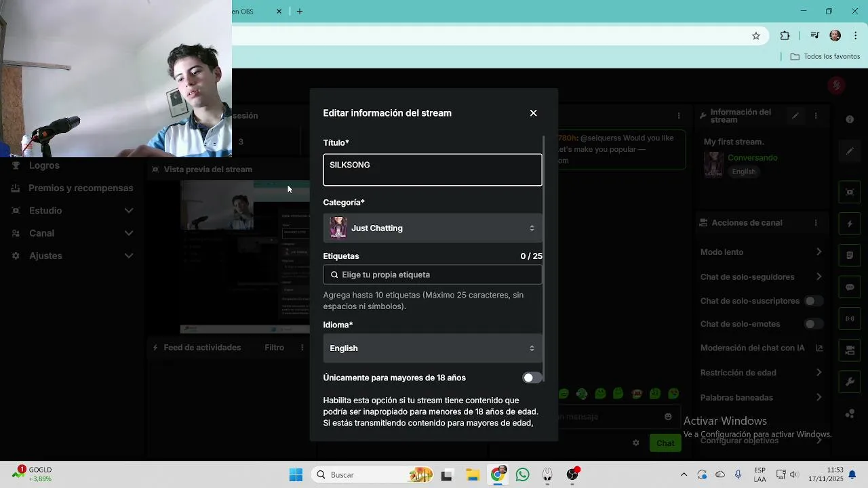Open chat panel three-dot menu
This screenshot has height=488, width=868.
[679, 116]
